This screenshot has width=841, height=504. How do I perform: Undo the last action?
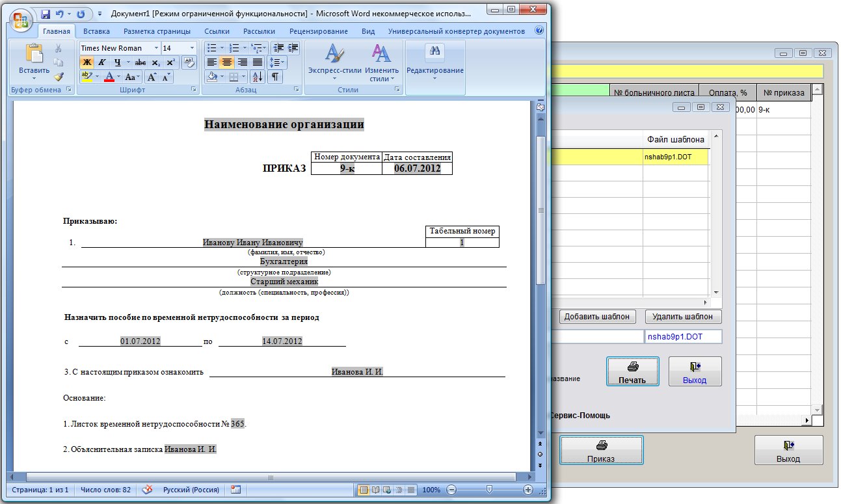coord(60,14)
